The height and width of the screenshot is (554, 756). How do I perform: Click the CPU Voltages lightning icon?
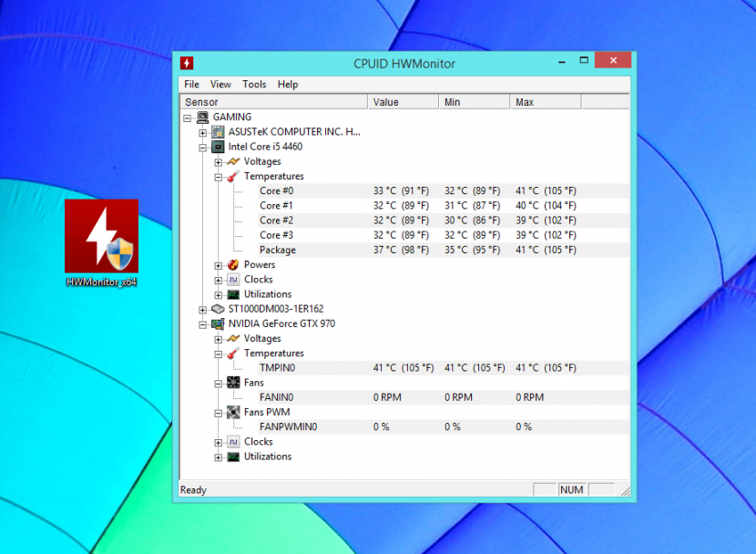233,161
